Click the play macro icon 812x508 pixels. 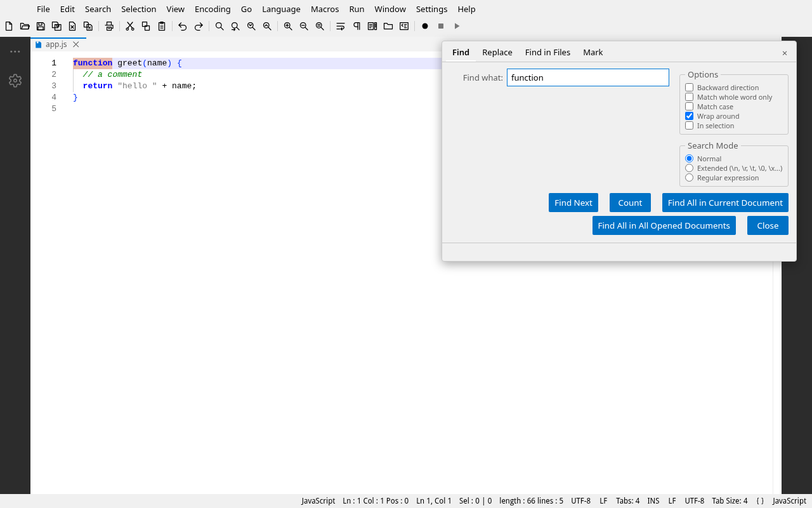click(457, 26)
